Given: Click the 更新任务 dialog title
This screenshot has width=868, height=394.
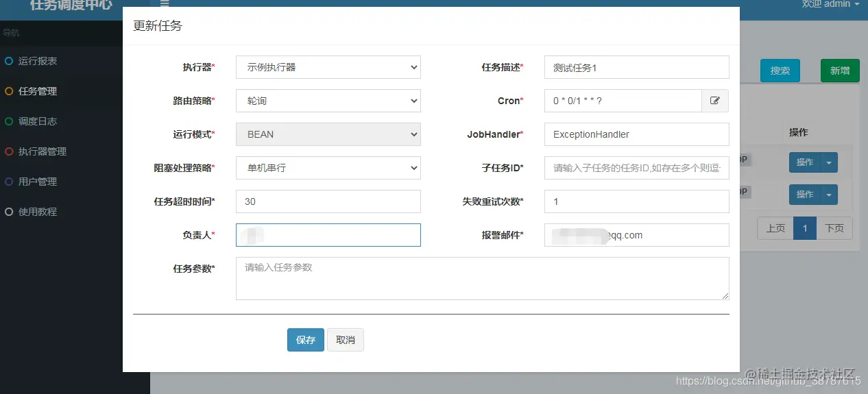Looking at the screenshot, I should click(158, 26).
